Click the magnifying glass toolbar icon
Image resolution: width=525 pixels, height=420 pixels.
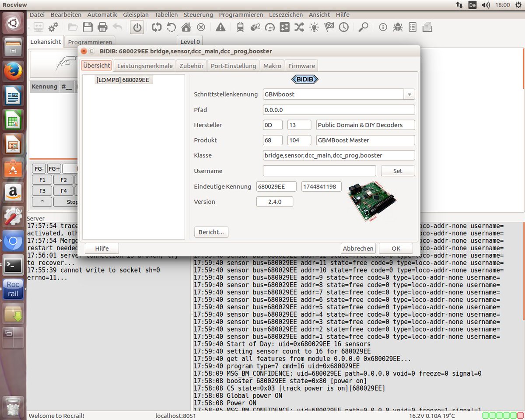(x=363, y=28)
